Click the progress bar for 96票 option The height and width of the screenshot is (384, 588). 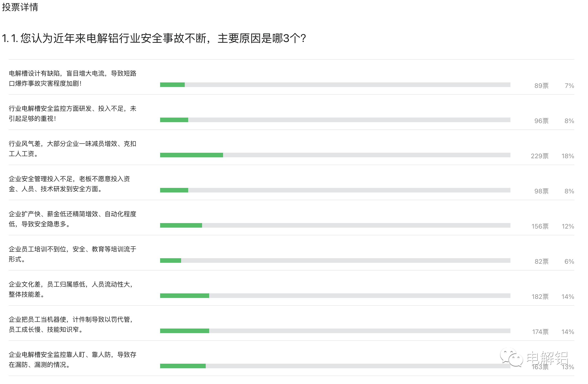[x=335, y=120]
